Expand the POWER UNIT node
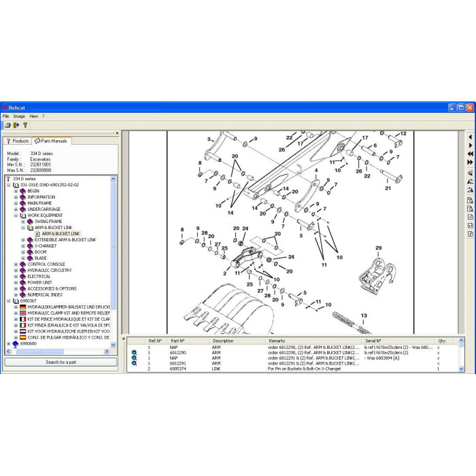476x476 pixels. 16,282
